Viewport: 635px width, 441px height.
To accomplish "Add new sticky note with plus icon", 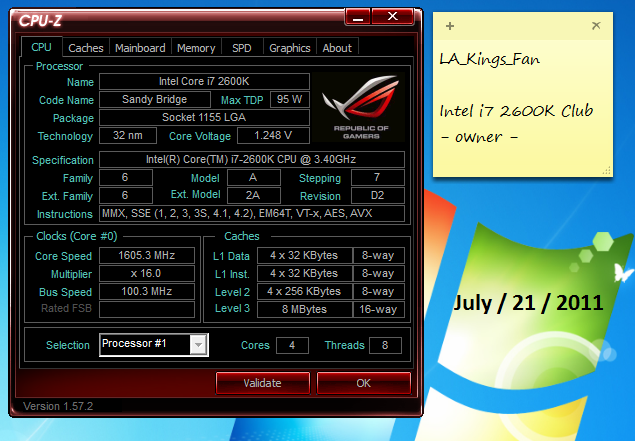I will pos(450,26).
